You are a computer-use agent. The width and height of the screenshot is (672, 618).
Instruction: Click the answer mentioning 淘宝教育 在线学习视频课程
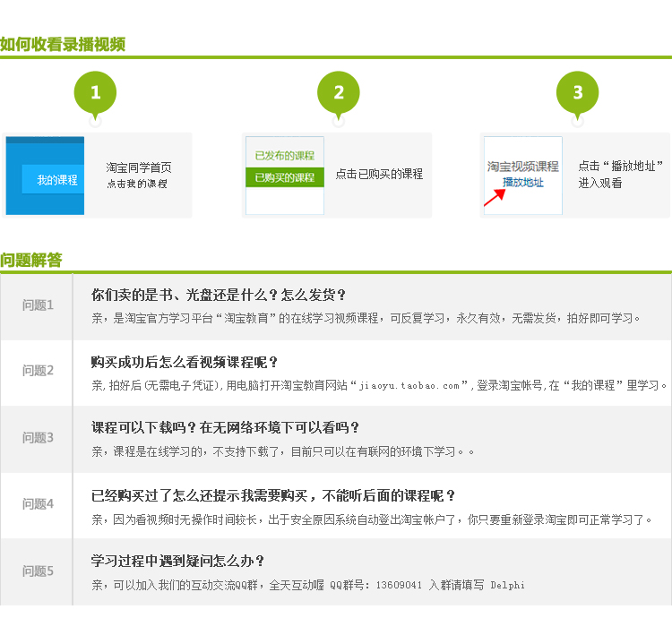click(366, 318)
